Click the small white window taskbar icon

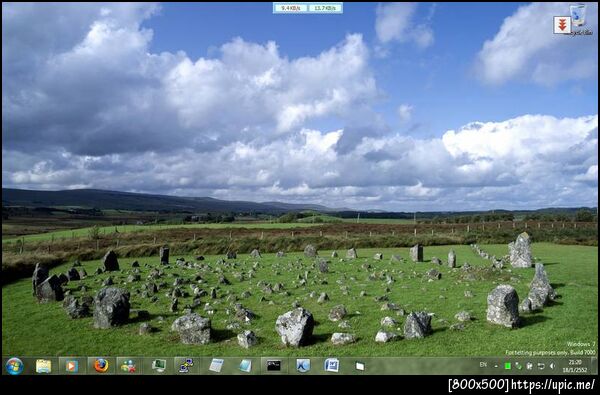(x=360, y=366)
